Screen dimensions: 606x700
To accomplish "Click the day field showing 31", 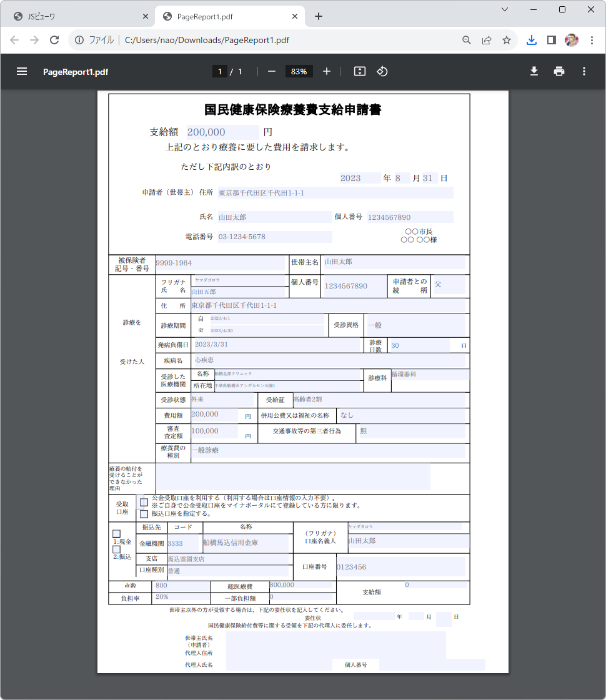I will 430,178.
